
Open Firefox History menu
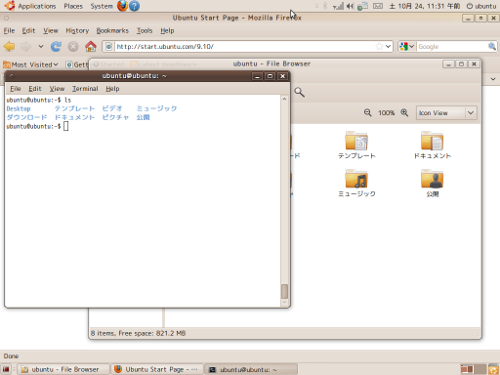click(x=77, y=31)
